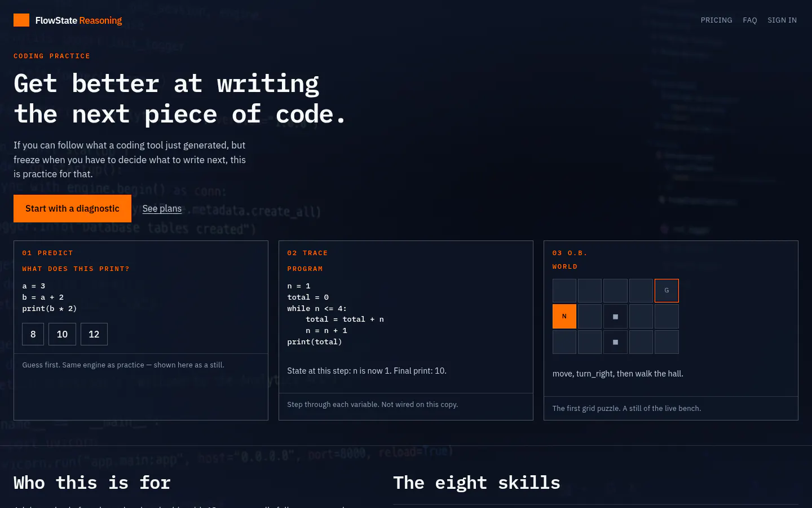Choose answer 8 in Predict card

(33, 334)
